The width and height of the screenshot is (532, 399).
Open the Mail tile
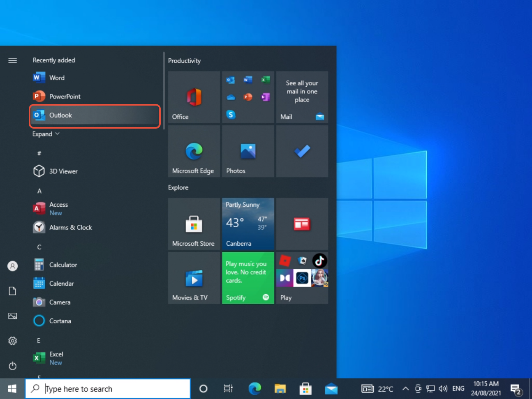[302, 97]
